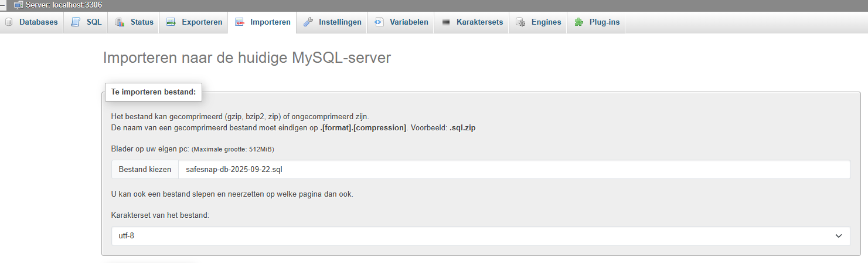The image size is (868, 263).
Task: Click the 'Te importeren bestand:' legend
Action: pyautogui.click(x=154, y=92)
